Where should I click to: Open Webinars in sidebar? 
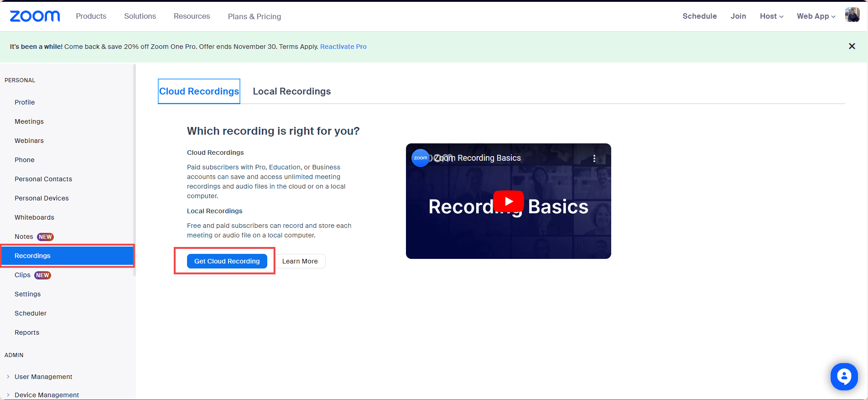click(29, 141)
